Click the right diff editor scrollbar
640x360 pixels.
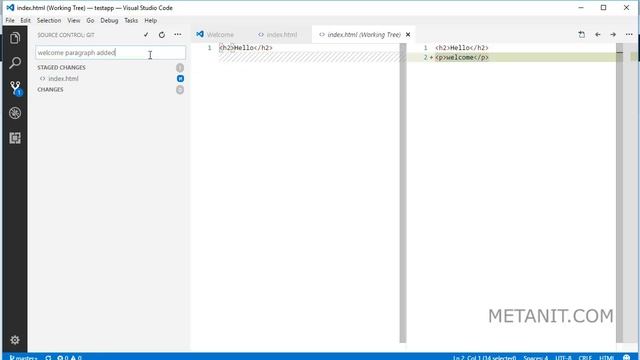click(x=620, y=193)
